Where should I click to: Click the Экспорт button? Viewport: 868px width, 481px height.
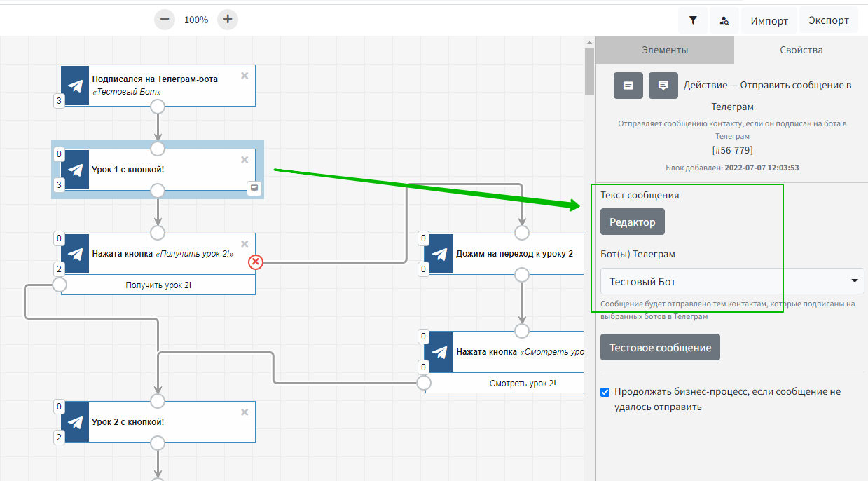829,21
